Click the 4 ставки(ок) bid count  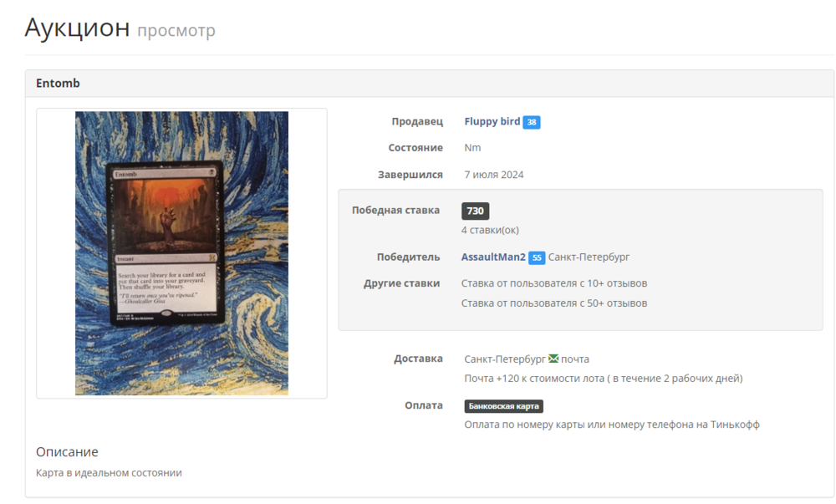tap(490, 230)
